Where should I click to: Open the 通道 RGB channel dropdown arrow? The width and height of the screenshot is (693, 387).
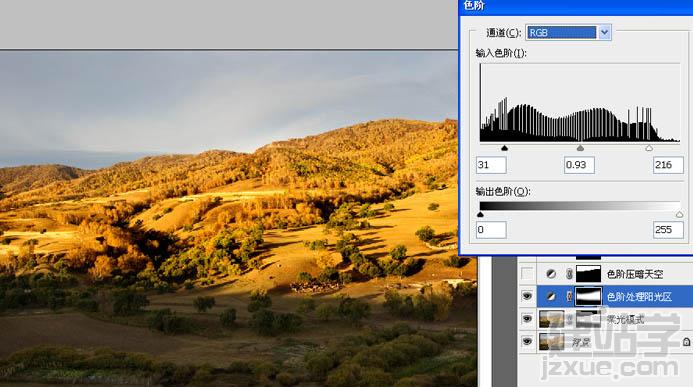(604, 32)
